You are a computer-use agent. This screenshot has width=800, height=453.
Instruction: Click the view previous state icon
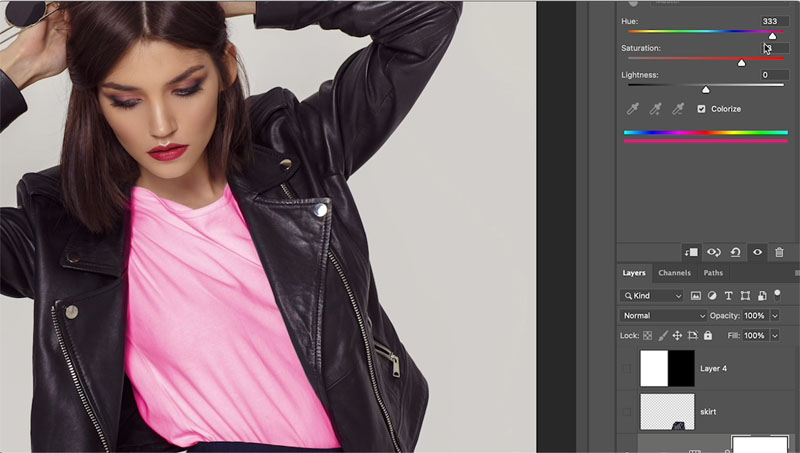(713, 252)
